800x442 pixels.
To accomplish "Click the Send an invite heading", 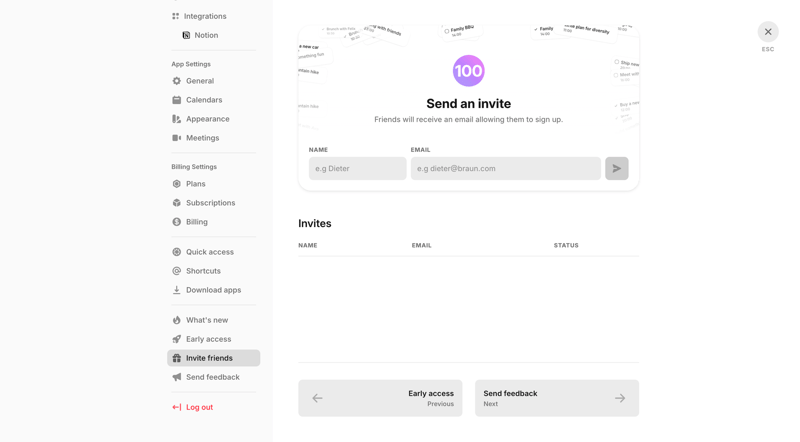I will point(468,104).
